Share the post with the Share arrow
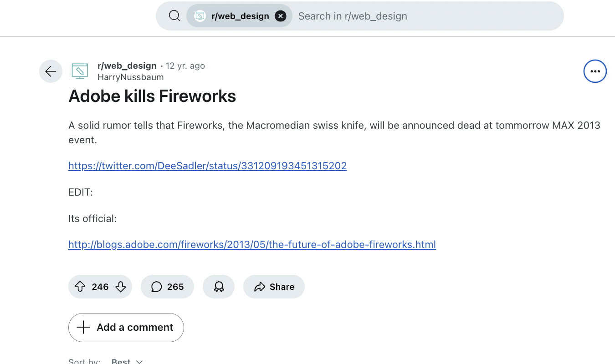 tap(274, 287)
